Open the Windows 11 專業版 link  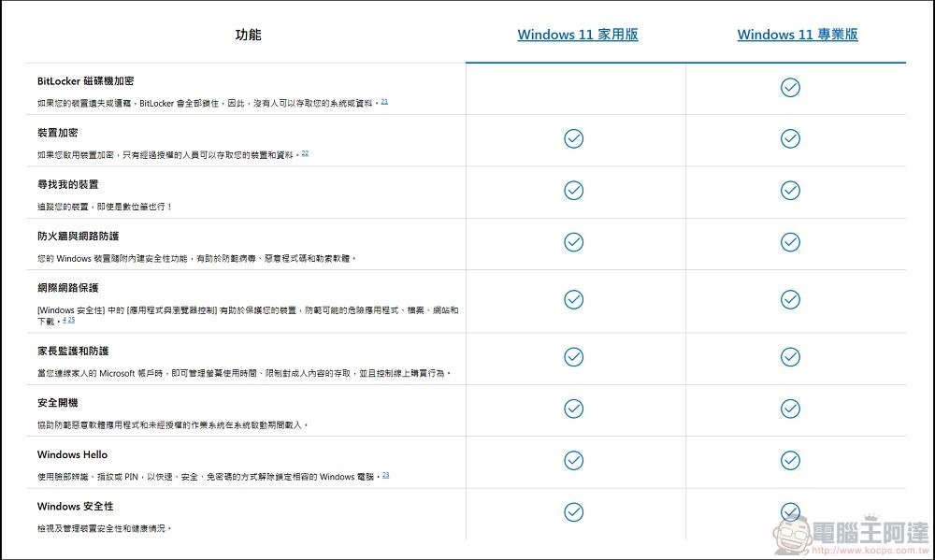797,35
